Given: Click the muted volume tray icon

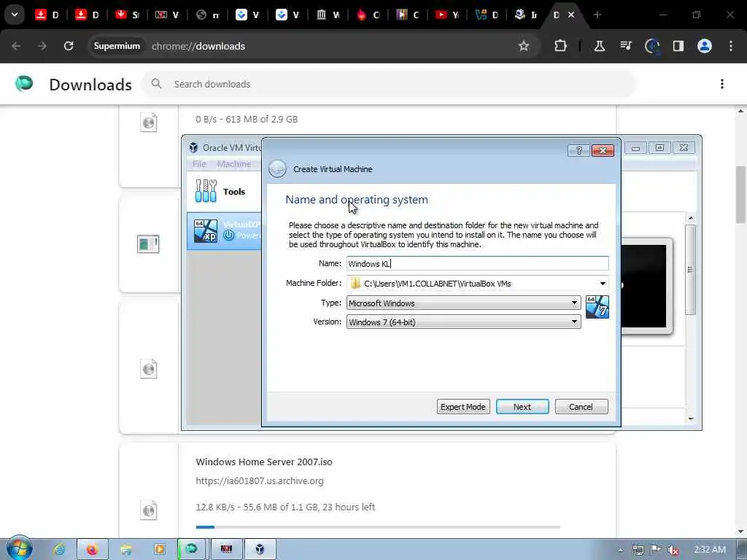Looking at the screenshot, I should point(673,550).
